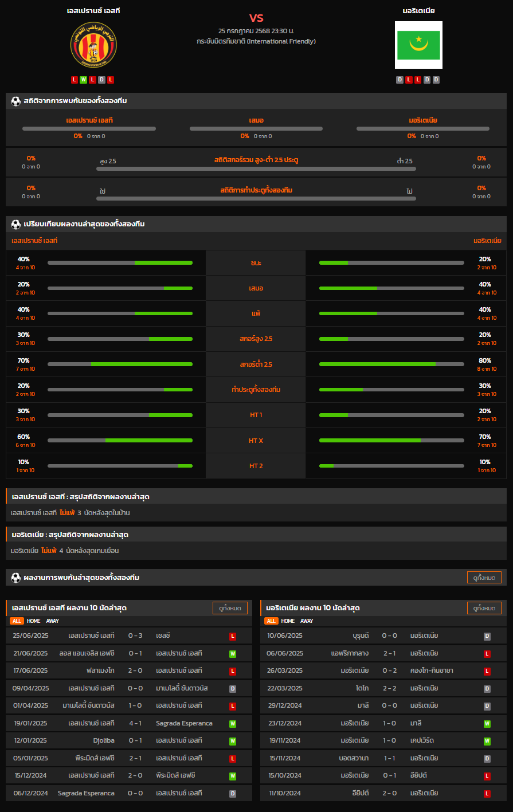Click D result badge for 09/04/2025 match
This screenshot has width=513, height=812.
(x=233, y=689)
